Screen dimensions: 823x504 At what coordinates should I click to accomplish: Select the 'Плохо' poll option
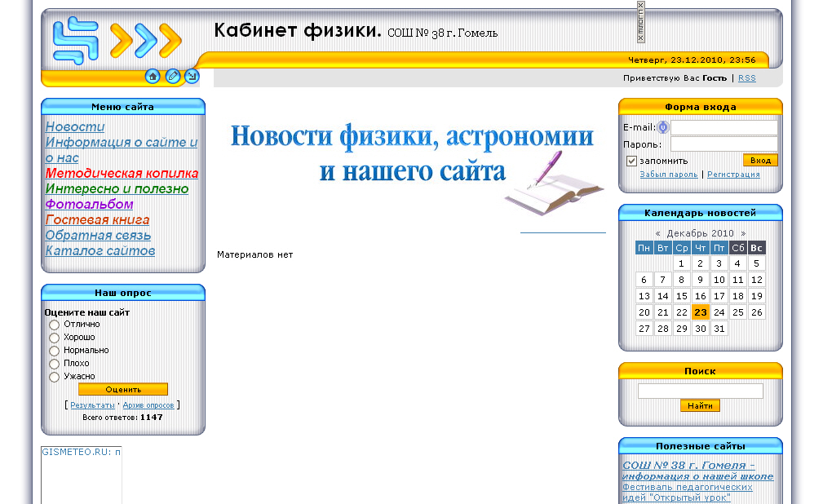(55, 364)
